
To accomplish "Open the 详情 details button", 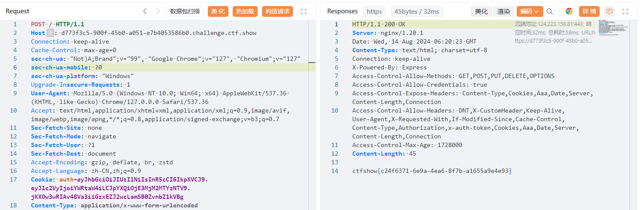I will 589,12.
